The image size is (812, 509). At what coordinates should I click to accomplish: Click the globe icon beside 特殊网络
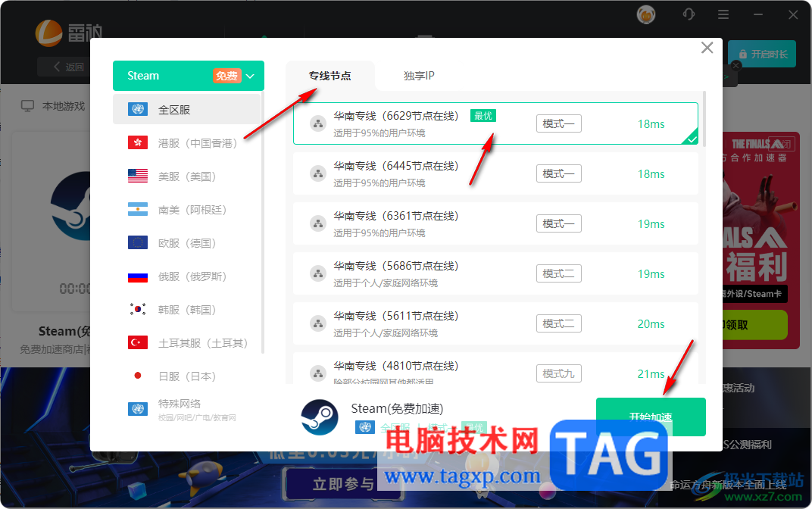coord(138,409)
